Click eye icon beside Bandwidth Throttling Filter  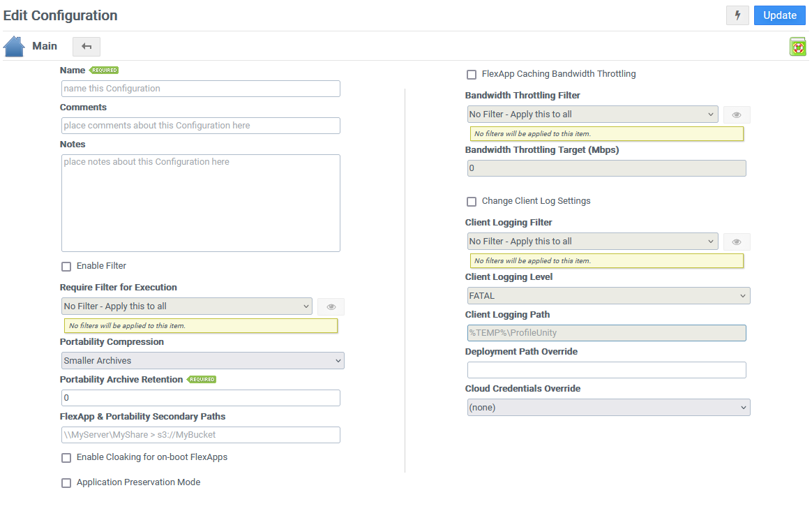pyautogui.click(x=737, y=114)
